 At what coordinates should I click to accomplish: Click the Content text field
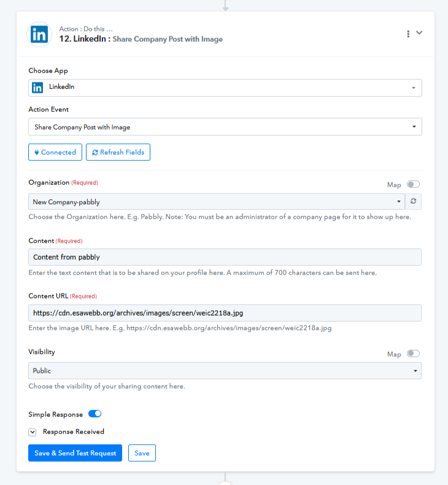225,257
